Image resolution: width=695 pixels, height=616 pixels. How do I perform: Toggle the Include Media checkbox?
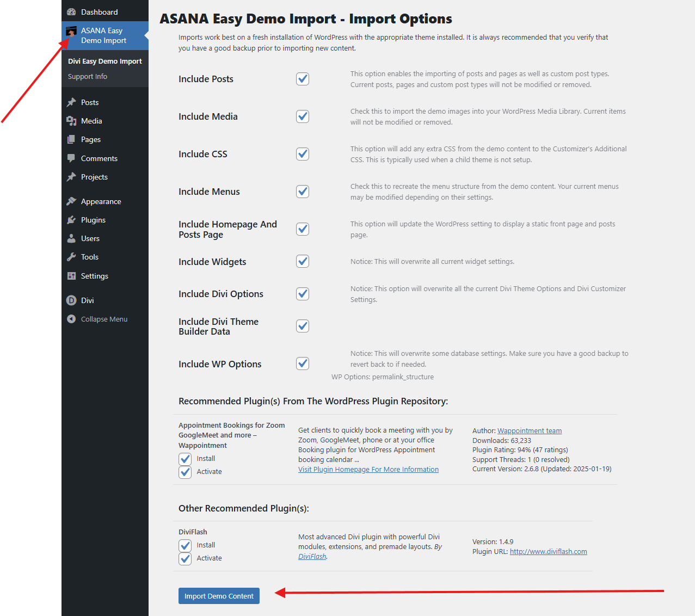[303, 116]
